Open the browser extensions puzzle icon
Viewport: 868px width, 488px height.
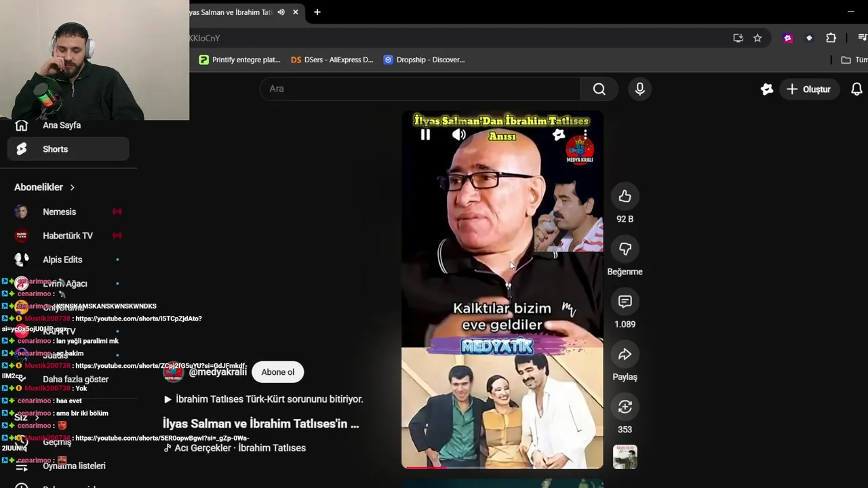coord(831,38)
